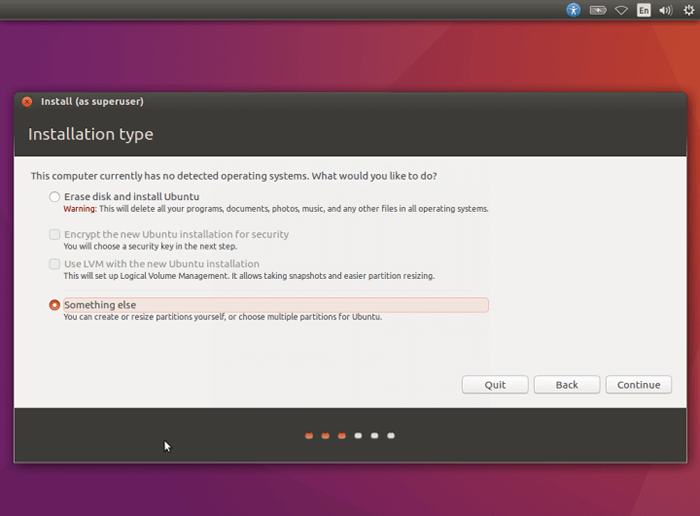Viewport: 700px width, 516px height.
Task: Open the accessibility menu icon
Action: (x=573, y=10)
